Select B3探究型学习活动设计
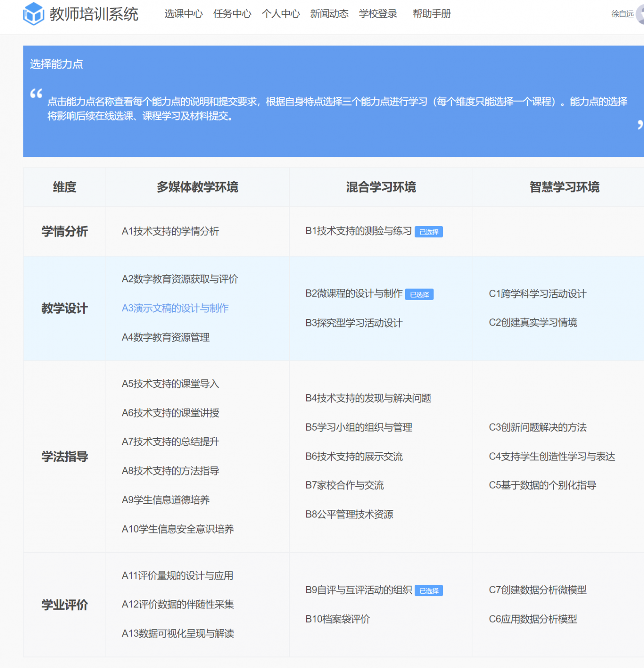Viewport: 644px width, 668px height. (x=354, y=323)
